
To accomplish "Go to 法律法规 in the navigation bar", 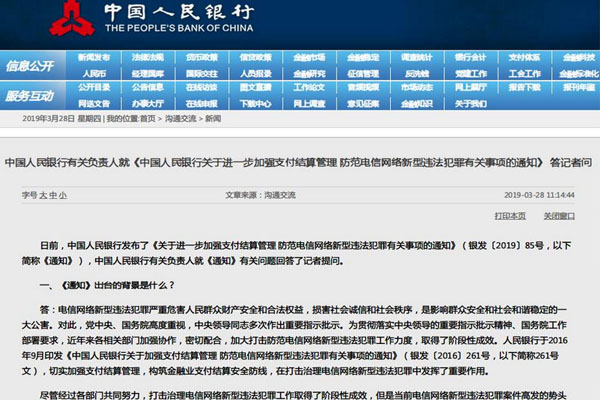I will (x=148, y=57).
